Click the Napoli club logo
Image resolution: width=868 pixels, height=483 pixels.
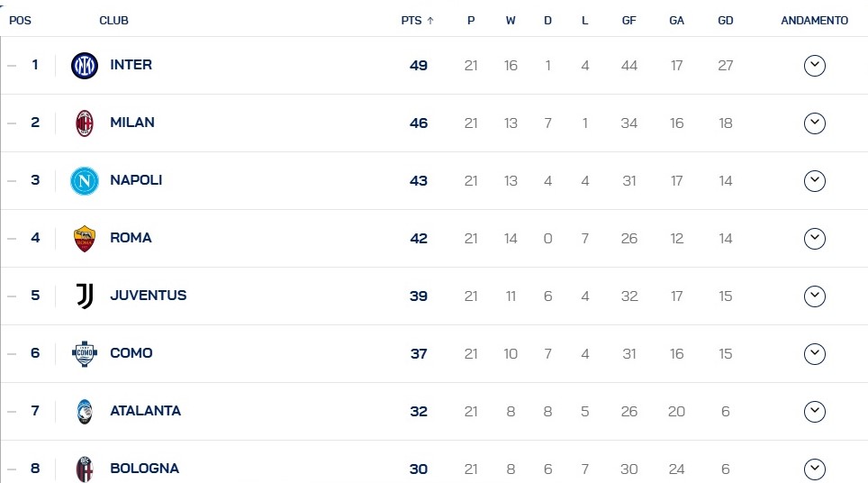[x=84, y=180]
